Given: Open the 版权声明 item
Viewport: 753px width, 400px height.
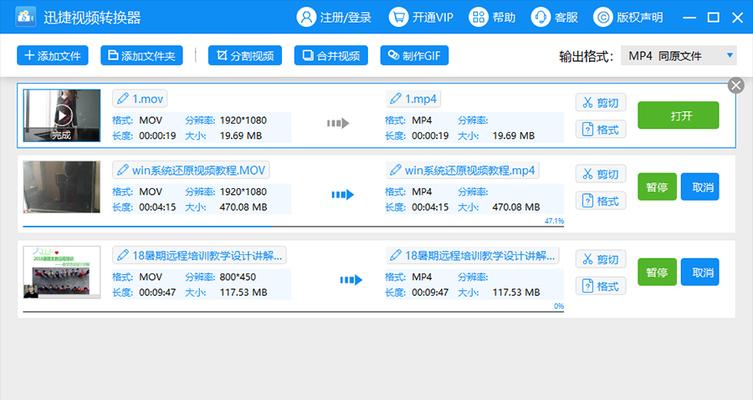Looking at the screenshot, I should pos(628,17).
